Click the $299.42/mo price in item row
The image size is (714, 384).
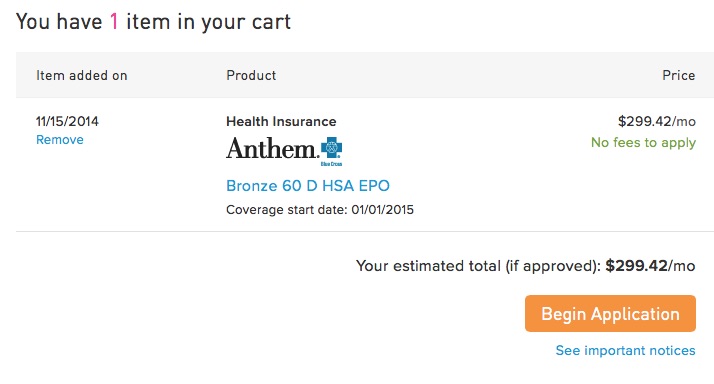657,121
